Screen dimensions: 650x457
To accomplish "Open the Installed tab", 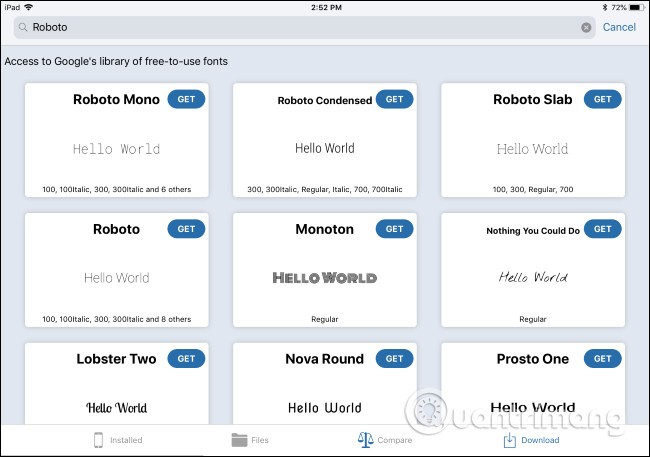I will tap(118, 440).
